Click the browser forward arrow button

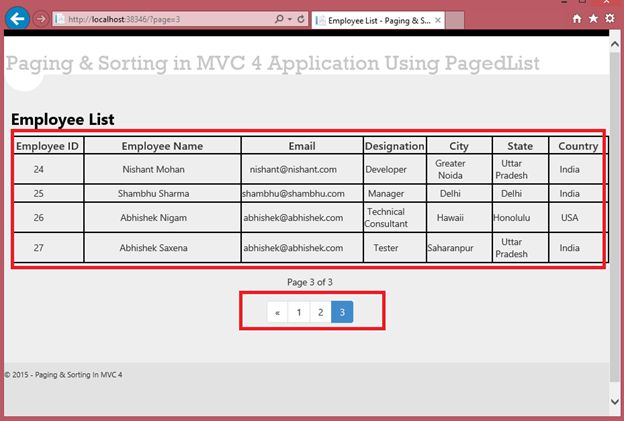[40, 19]
